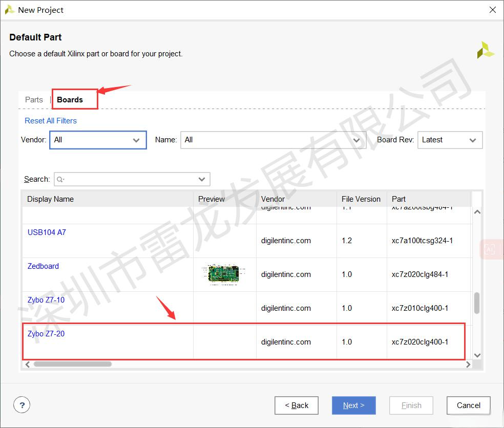
Task: Open the Zybo Z7-10 board link
Action: 46,300
